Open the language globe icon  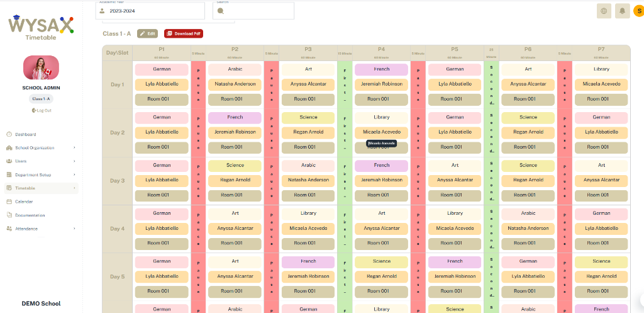pyautogui.click(x=604, y=11)
